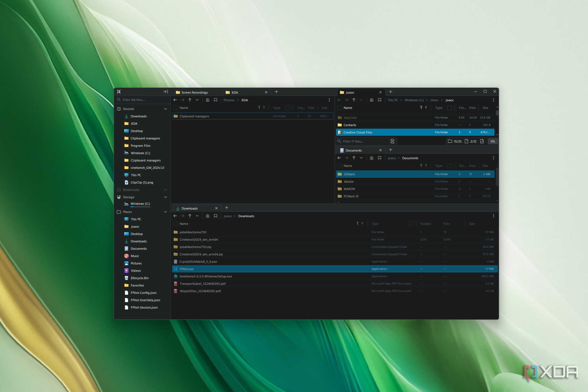This screenshot has width=588, height=392.
Task: Switch to the Screen Recordings tab
Action: [x=195, y=92]
